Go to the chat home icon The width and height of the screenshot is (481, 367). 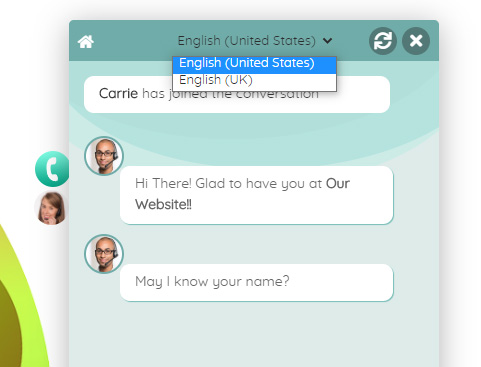point(86,41)
